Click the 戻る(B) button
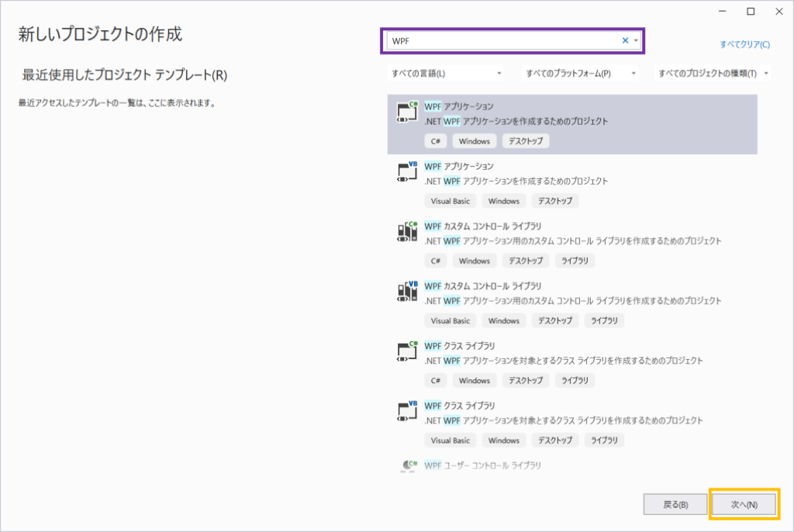The width and height of the screenshot is (794, 532). coord(675,505)
